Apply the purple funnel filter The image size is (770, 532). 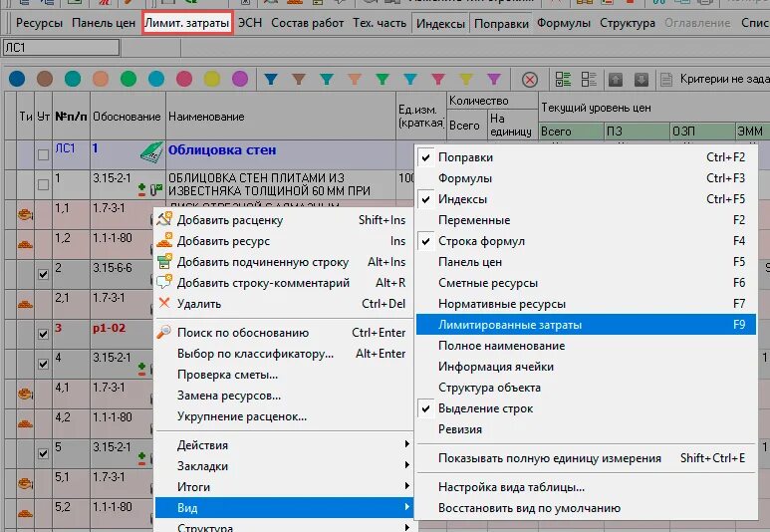coord(494,79)
